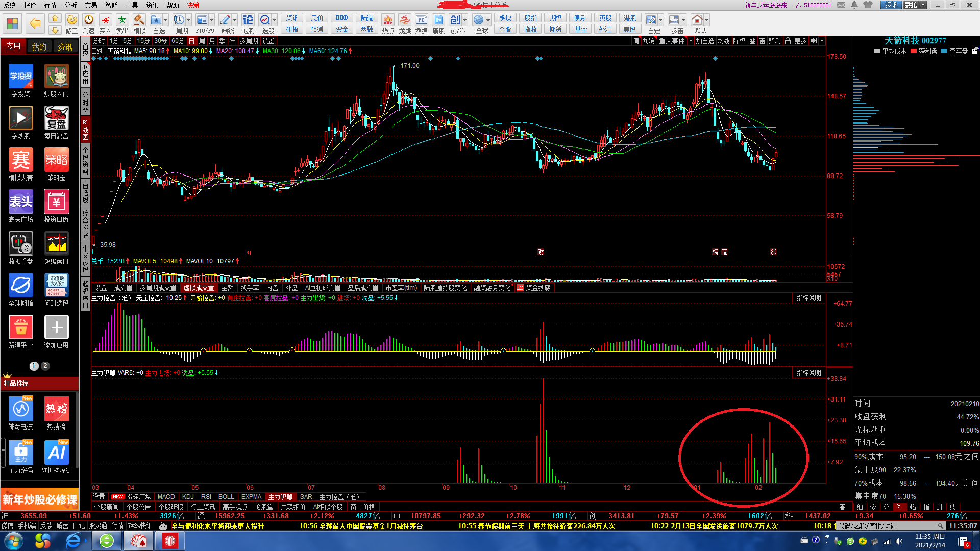Click the 加自选 add-to-watchlist button
The height and width of the screenshot is (551, 980).
(705, 41)
